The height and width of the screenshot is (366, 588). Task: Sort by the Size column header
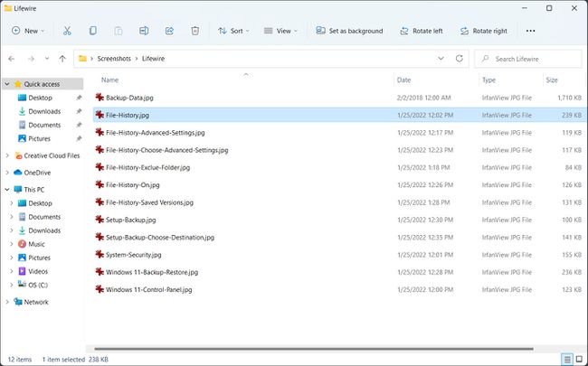tap(552, 80)
